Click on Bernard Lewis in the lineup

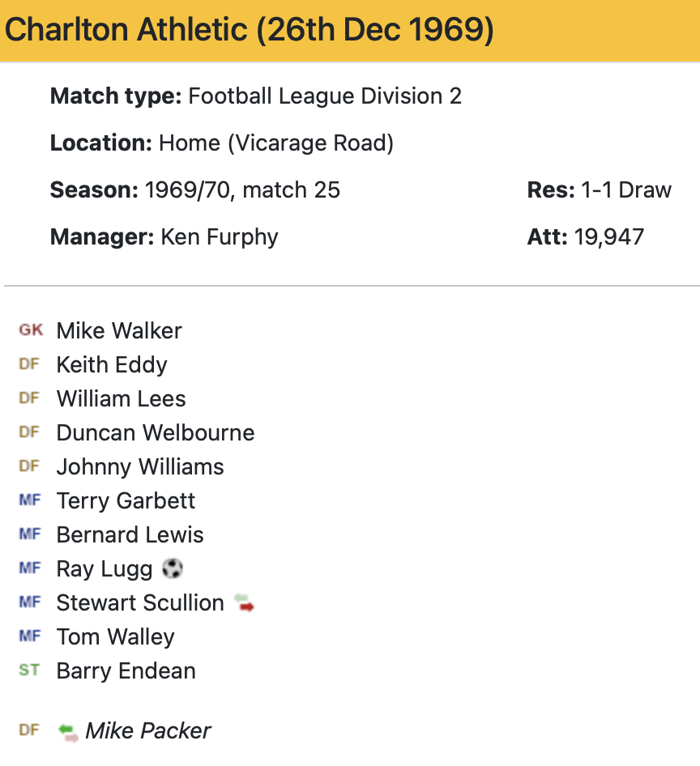pos(130,534)
